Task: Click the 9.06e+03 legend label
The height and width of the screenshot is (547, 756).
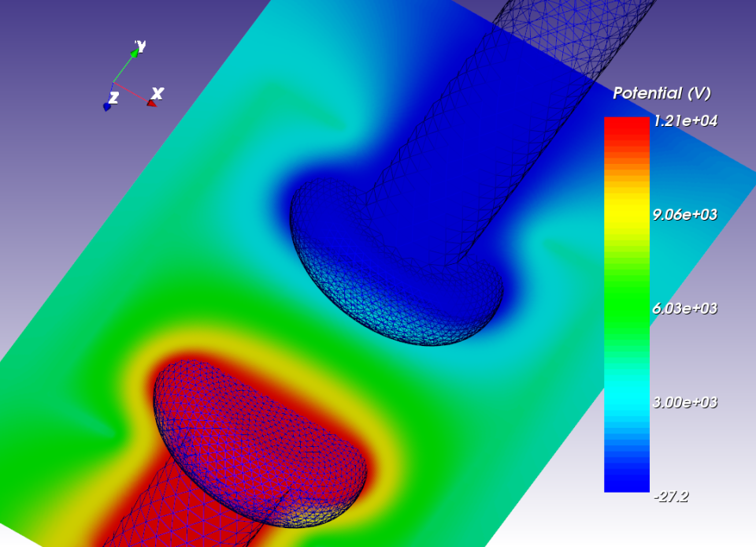Action: coord(684,214)
